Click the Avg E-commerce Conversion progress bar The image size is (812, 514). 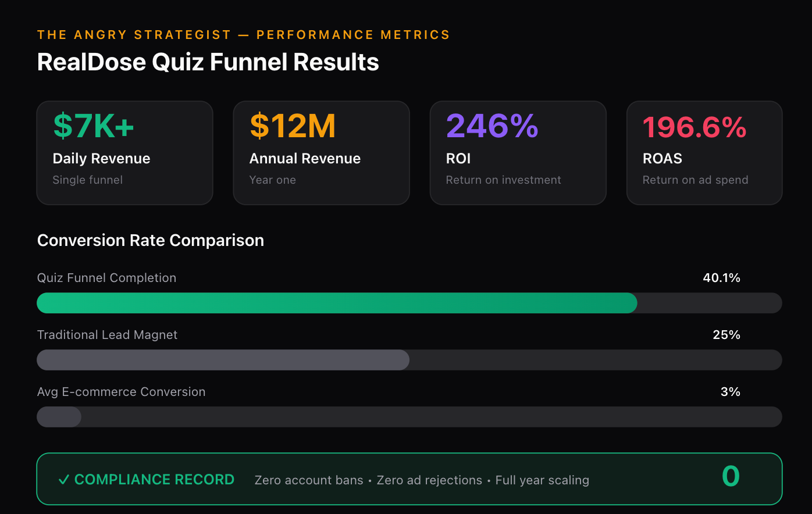[x=409, y=417]
